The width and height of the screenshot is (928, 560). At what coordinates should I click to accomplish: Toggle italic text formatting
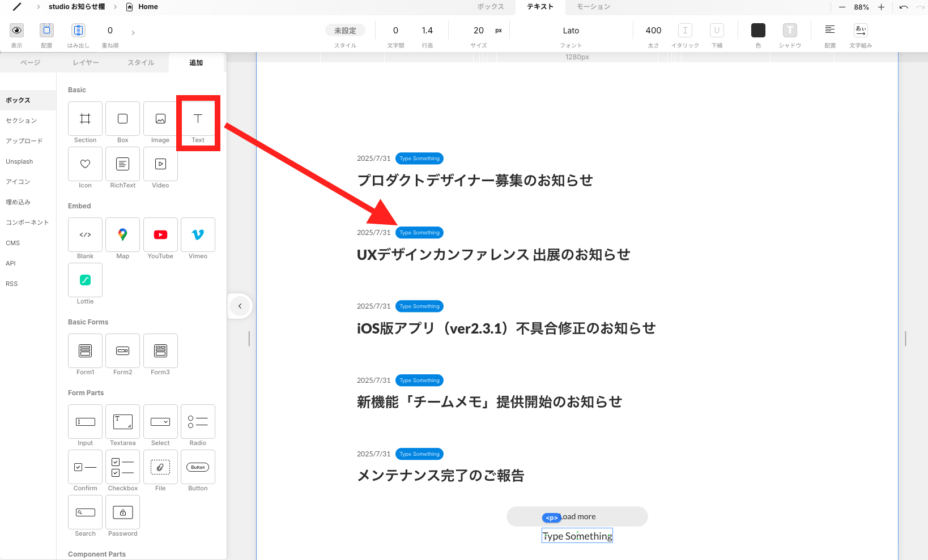tap(684, 30)
